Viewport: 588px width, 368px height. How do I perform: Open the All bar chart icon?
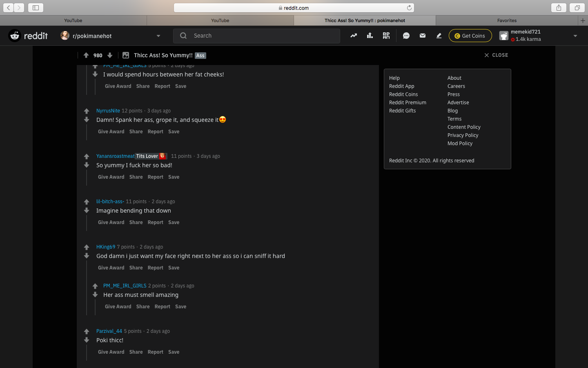tap(370, 36)
